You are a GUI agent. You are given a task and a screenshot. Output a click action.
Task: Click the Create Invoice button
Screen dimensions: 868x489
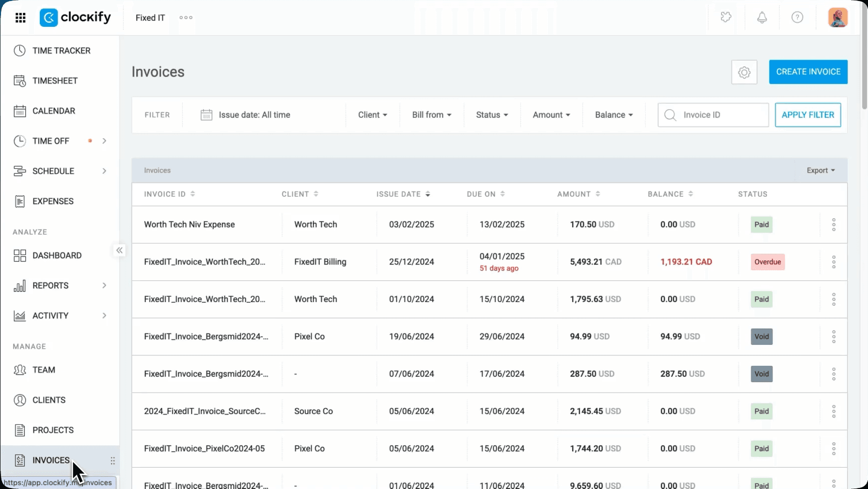pyautogui.click(x=808, y=72)
